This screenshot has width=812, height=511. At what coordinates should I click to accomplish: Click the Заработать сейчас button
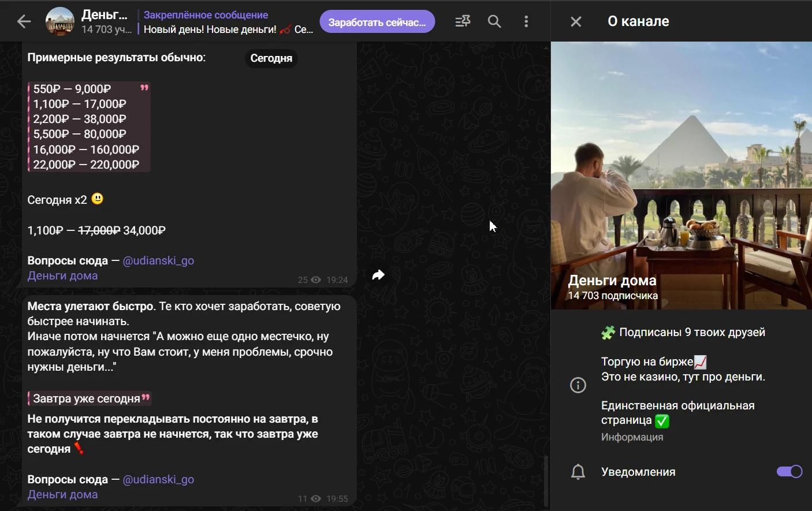point(377,22)
